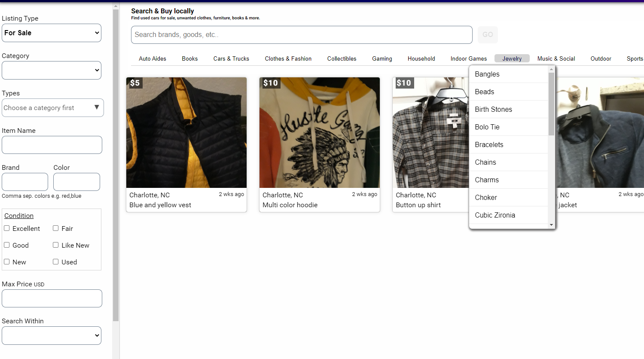Select Beads from Jewelry menu
The image size is (644, 359).
point(509,92)
